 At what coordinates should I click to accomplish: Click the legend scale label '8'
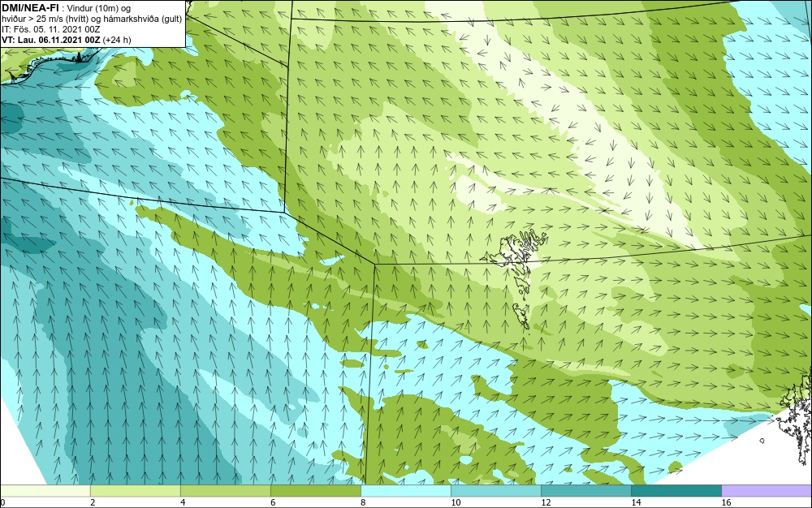363,502
